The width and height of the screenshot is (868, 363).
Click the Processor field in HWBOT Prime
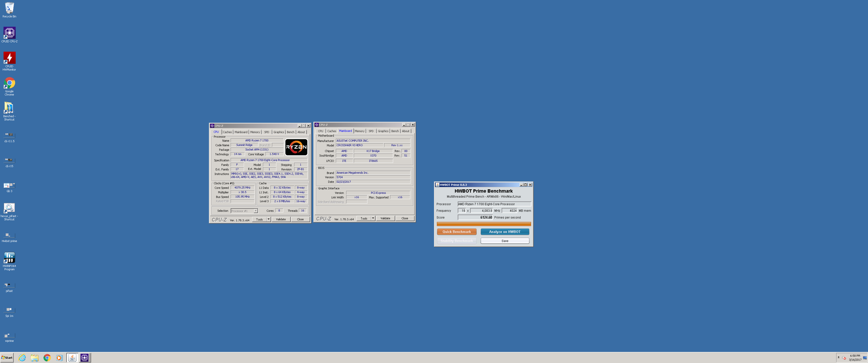tap(494, 204)
